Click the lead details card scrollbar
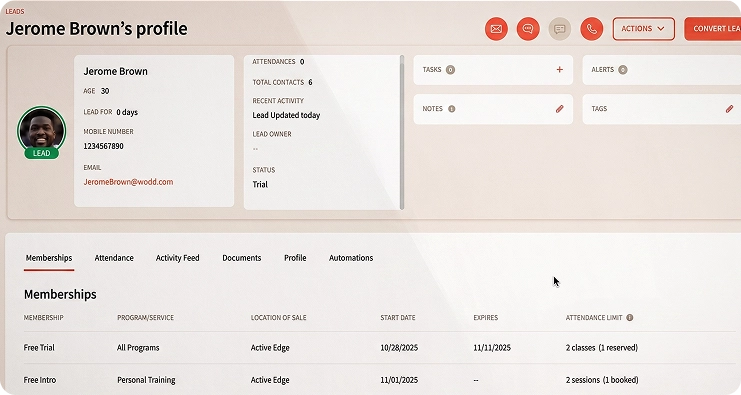 pyautogui.click(x=402, y=132)
